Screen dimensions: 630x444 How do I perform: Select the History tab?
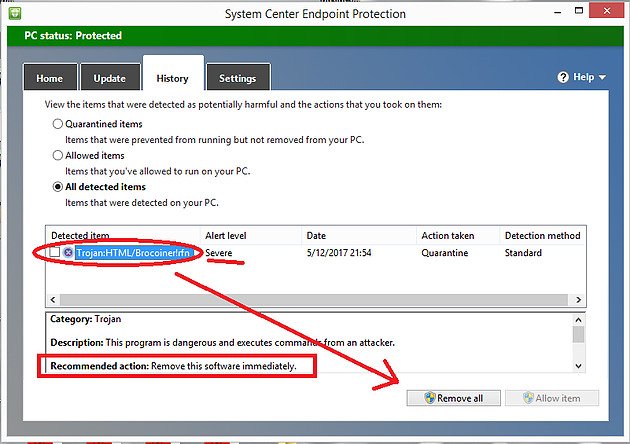(173, 74)
